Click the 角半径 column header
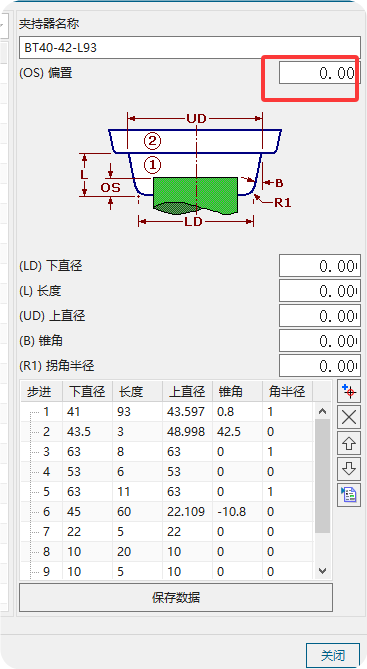 pos(287,392)
